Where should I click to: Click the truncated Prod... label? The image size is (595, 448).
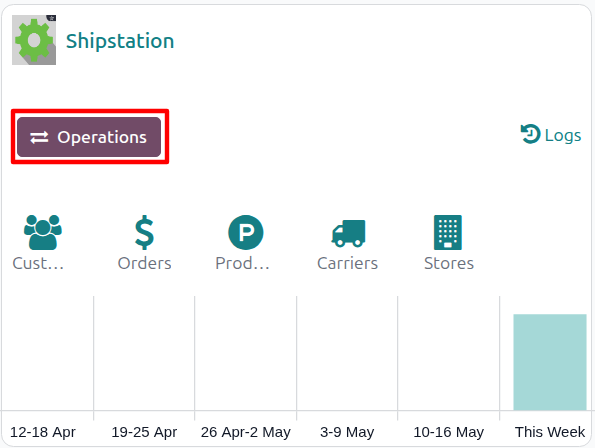pyautogui.click(x=242, y=263)
